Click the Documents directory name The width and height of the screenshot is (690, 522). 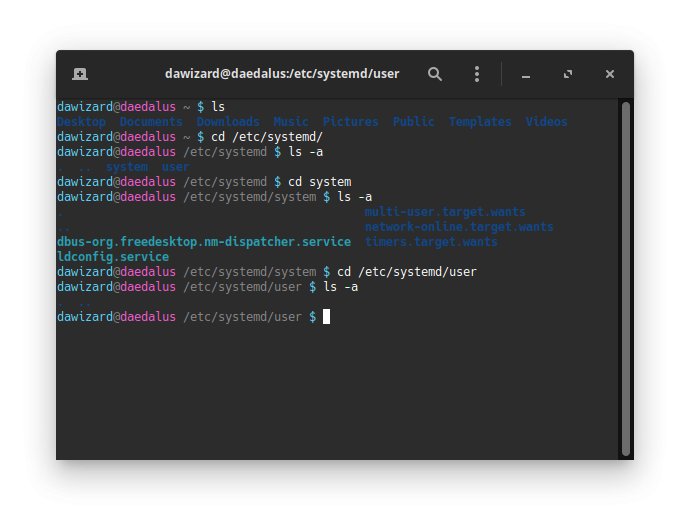tap(151, 122)
